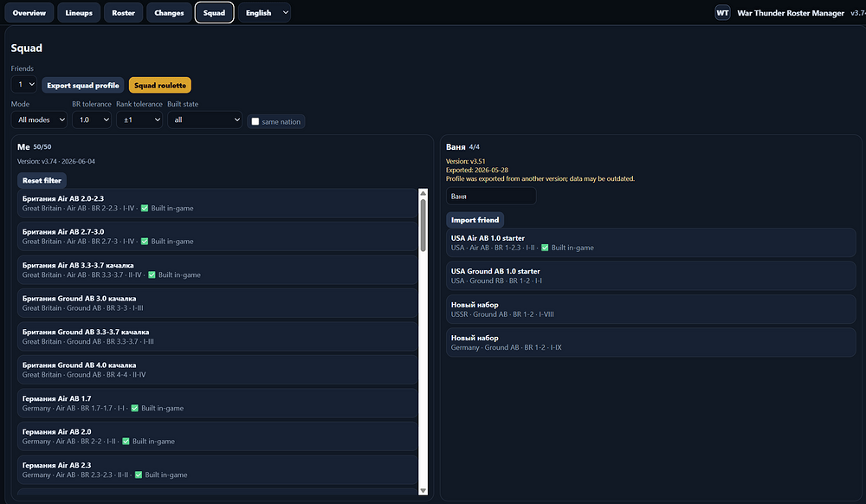Screen dimensions: 866x504
Task: Toggle Built in-game for Британия Air AB 2.0-2.3
Action: coord(145,208)
